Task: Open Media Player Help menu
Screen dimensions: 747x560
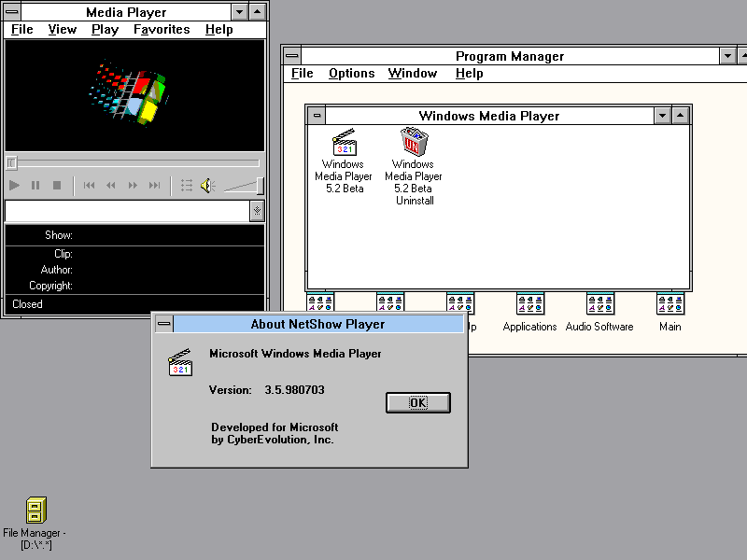Action: tap(219, 30)
